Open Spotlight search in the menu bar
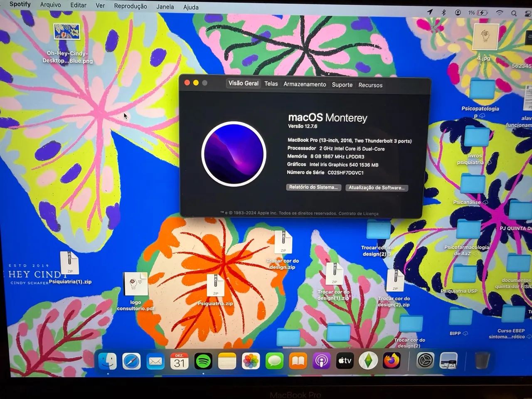The height and width of the screenshot is (399, 532). (x=514, y=13)
